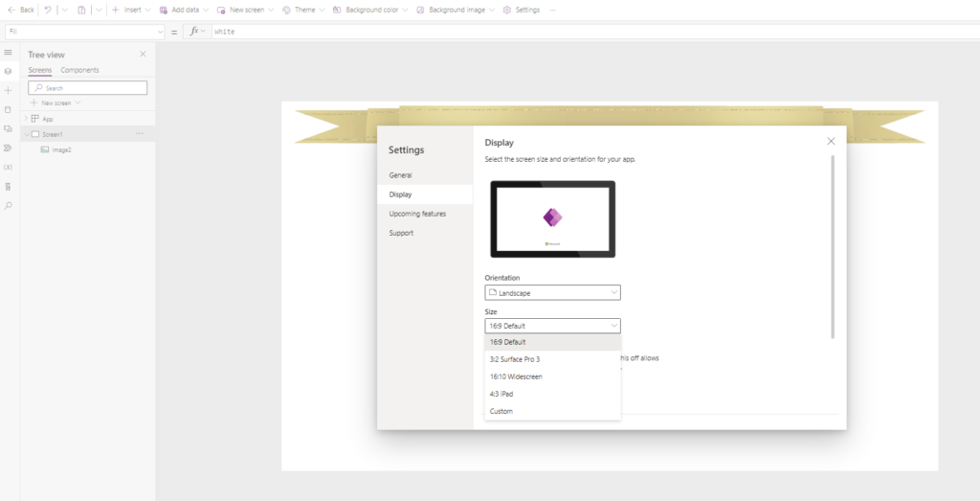
Task: Open New screen menu in top toolbar
Action: (245, 10)
